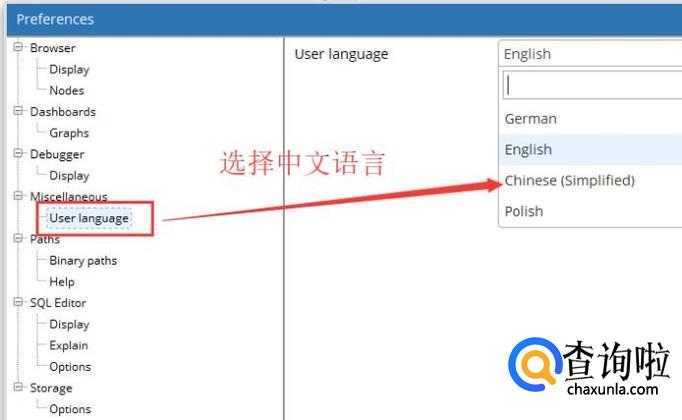Open the User language combo box showing English

(x=590, y=54)
